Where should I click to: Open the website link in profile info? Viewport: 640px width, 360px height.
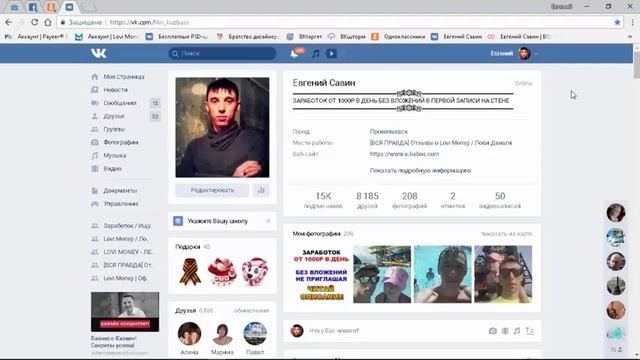pyautogui.click(x=404, y=154)
